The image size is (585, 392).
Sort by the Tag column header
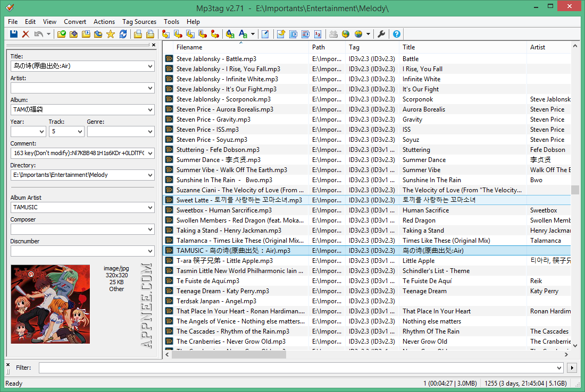(x=373, y=47)
